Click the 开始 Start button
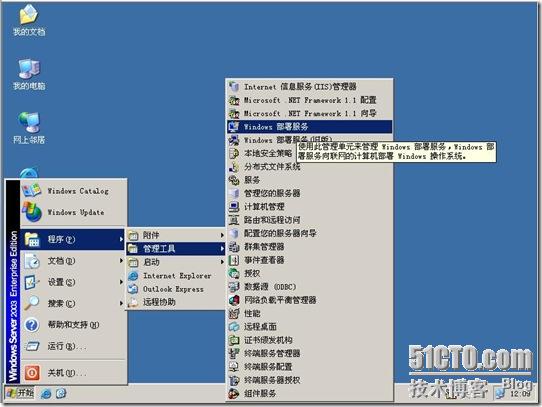 coord(20,393)
